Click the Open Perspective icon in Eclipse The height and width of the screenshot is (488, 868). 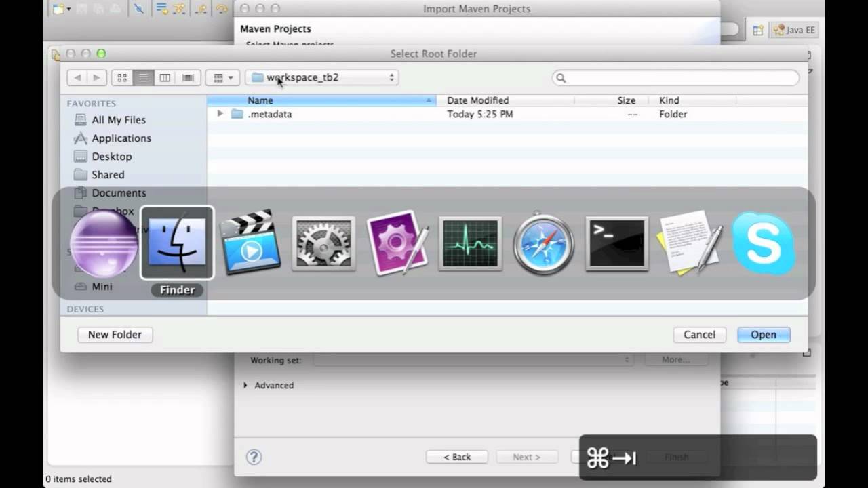757,30
